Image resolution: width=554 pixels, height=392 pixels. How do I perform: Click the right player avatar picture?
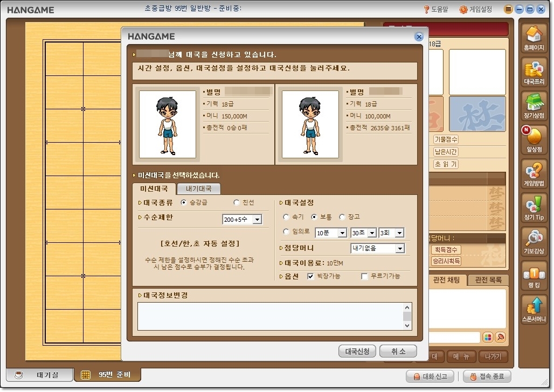point(310,124)
